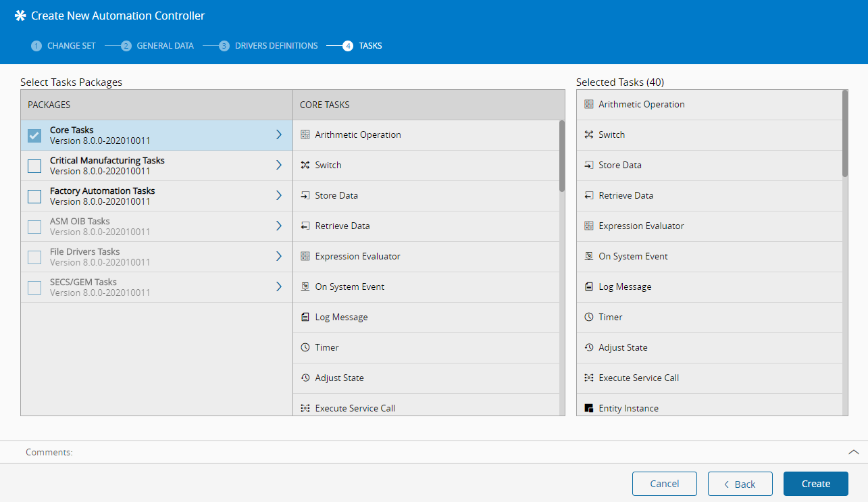The image size is (868, 502).
Task: Uncheck the Core Tasks package checkbox
Action: pos(34,135)
